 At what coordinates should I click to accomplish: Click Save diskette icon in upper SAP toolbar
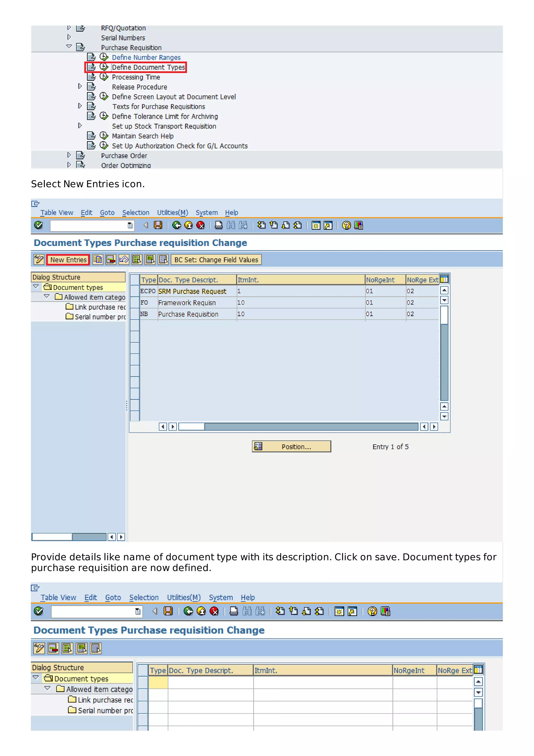pyautogui.click(x=158, y=225)
